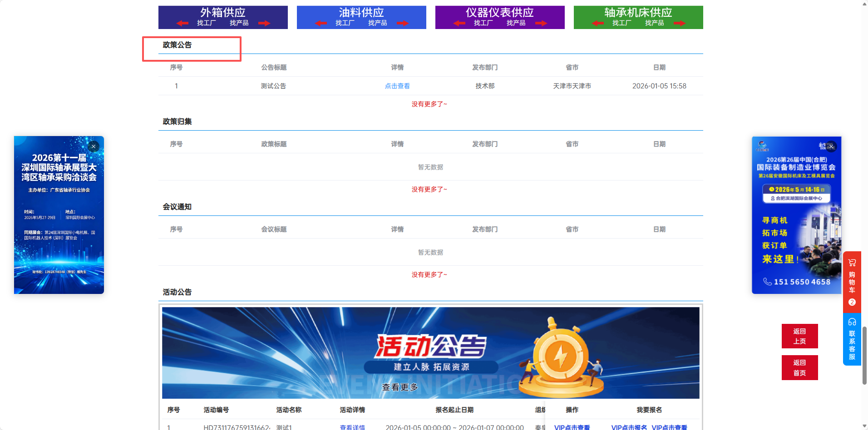Screen dimensions: 868x430
Task: Select 找产品 under 轴承机床供应
Action: pos(654,23)
